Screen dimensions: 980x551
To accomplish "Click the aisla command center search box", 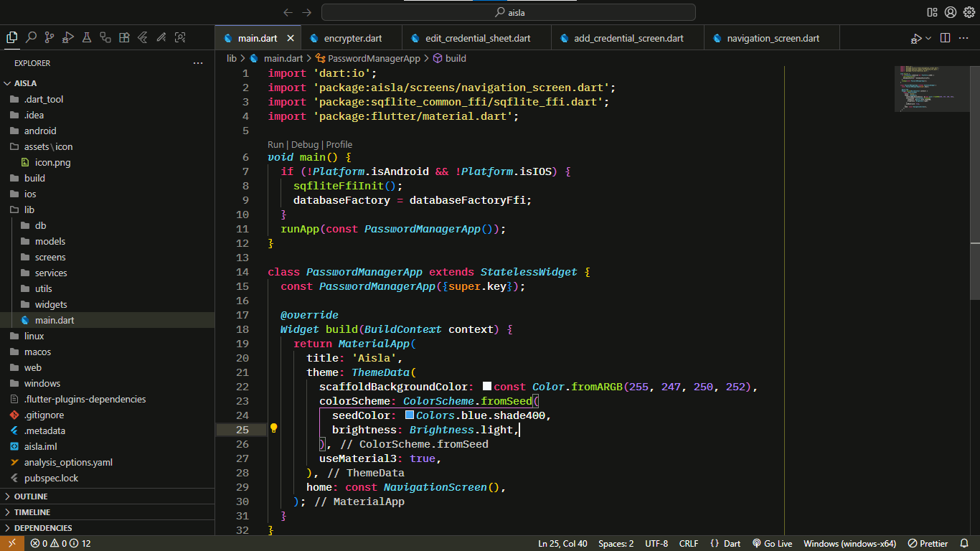I will tap(509, 12).
